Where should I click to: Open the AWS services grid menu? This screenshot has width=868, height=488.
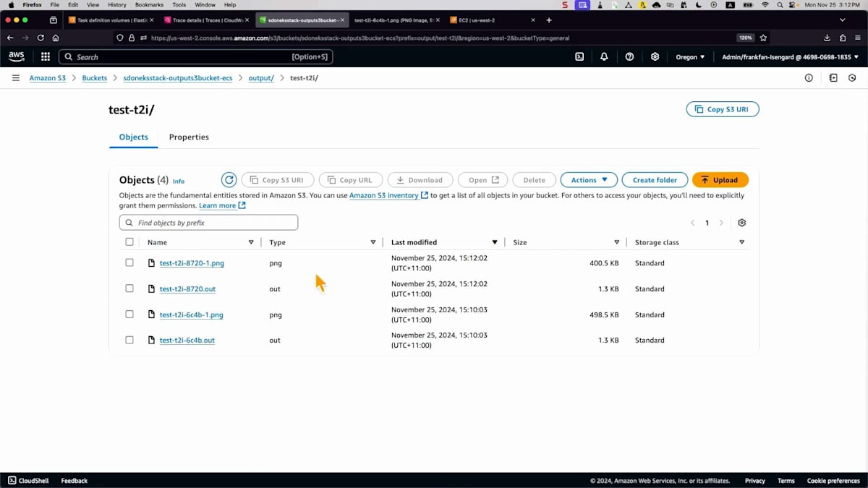click(46, 56)
